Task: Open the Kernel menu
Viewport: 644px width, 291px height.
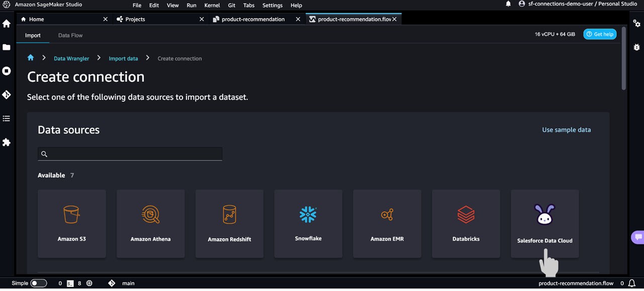Action: coord(212,5)
